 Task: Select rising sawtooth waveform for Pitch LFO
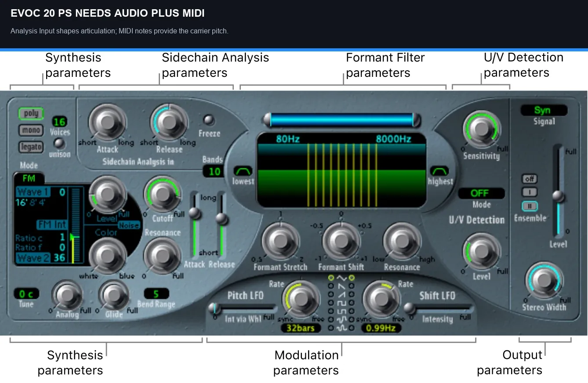click(331, 294)
